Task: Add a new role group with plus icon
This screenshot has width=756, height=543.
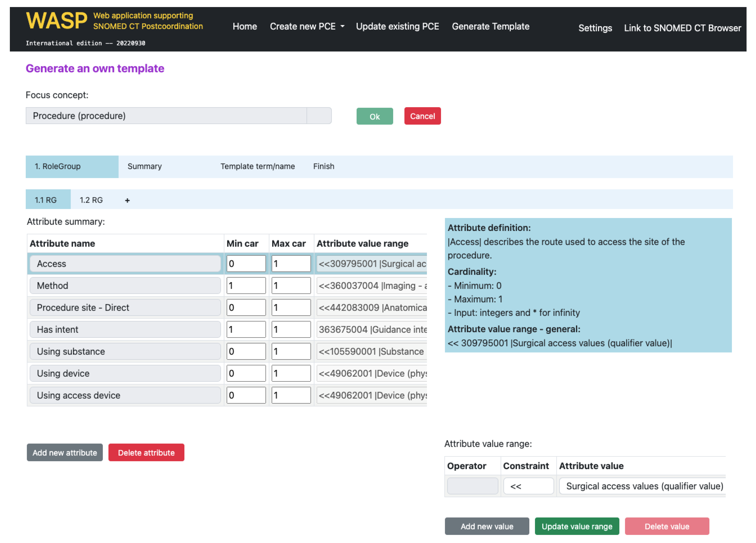Action: click(127, 200)
